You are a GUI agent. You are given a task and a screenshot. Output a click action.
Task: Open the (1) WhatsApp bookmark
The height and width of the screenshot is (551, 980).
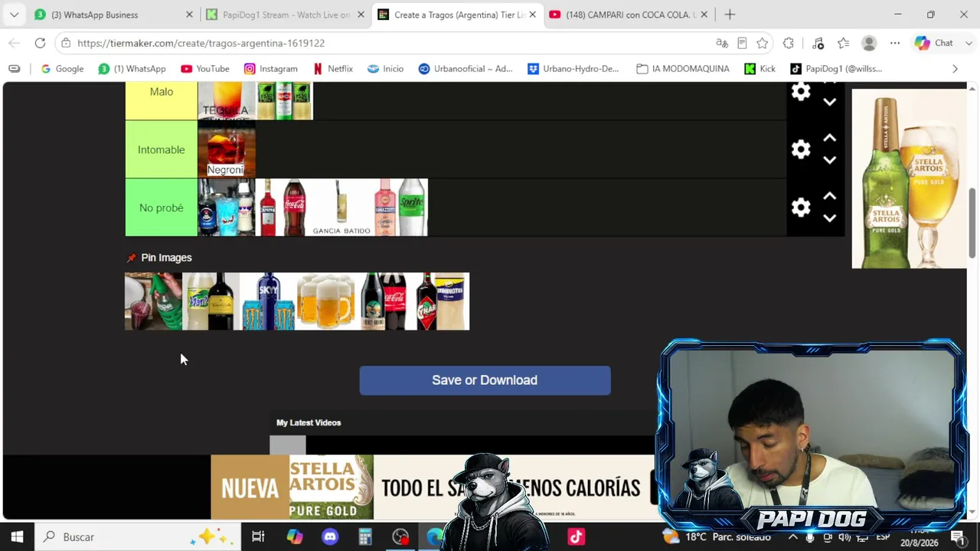point(132,69)
